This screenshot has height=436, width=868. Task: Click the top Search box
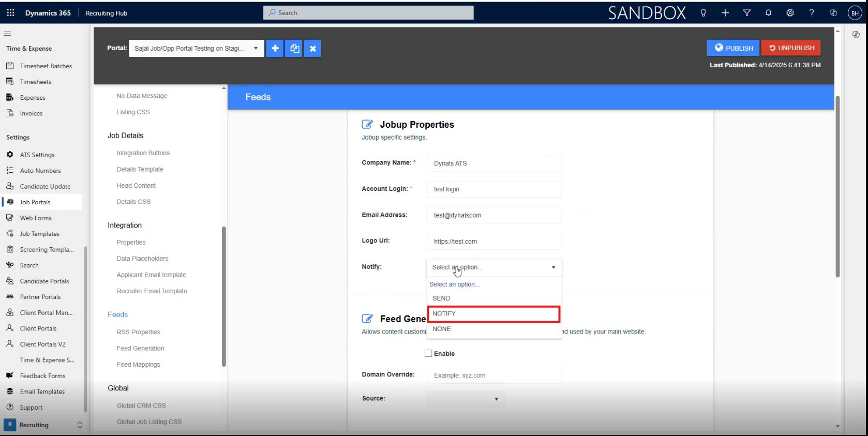point(368,13)
